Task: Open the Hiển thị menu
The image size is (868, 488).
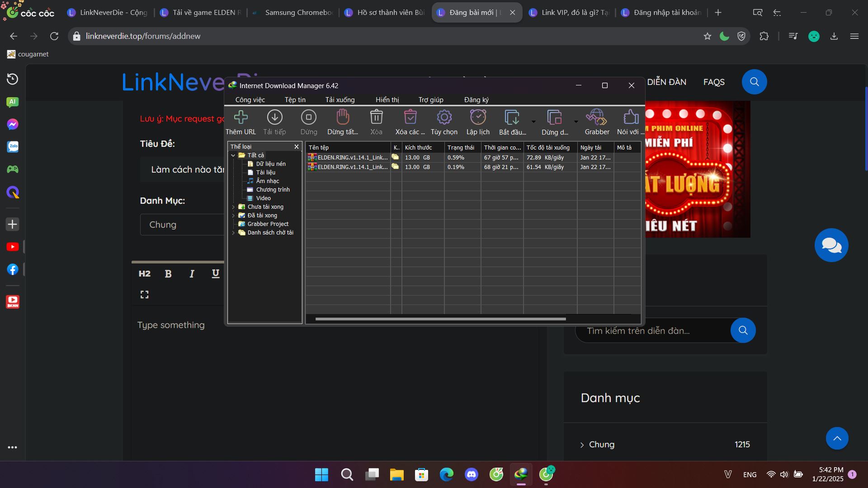Action: coord(387,100)
